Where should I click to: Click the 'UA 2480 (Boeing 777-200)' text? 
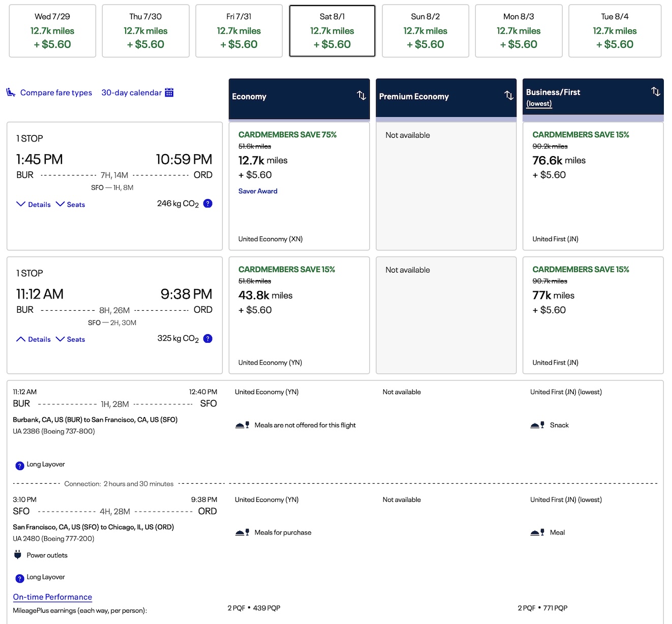point(53,539)
